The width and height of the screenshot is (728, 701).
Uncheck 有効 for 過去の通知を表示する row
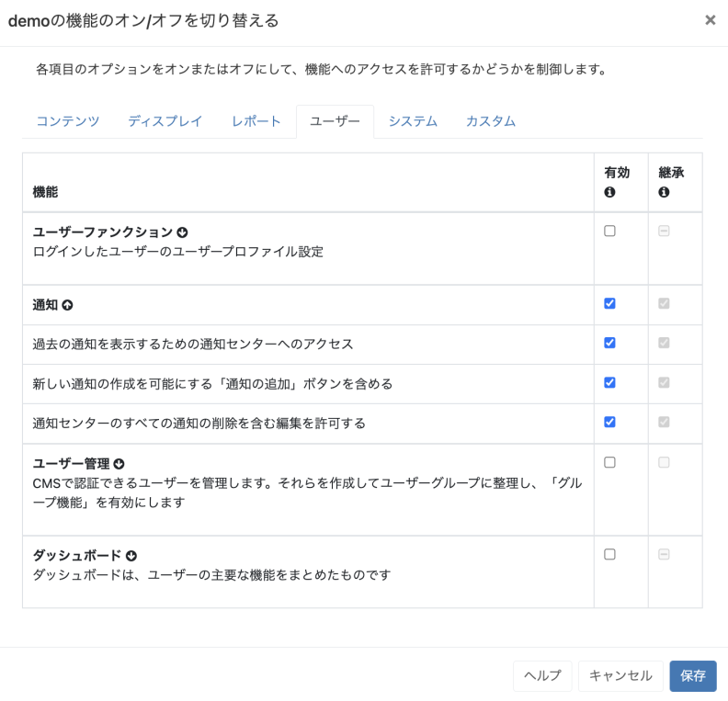(x=609, y=343)
